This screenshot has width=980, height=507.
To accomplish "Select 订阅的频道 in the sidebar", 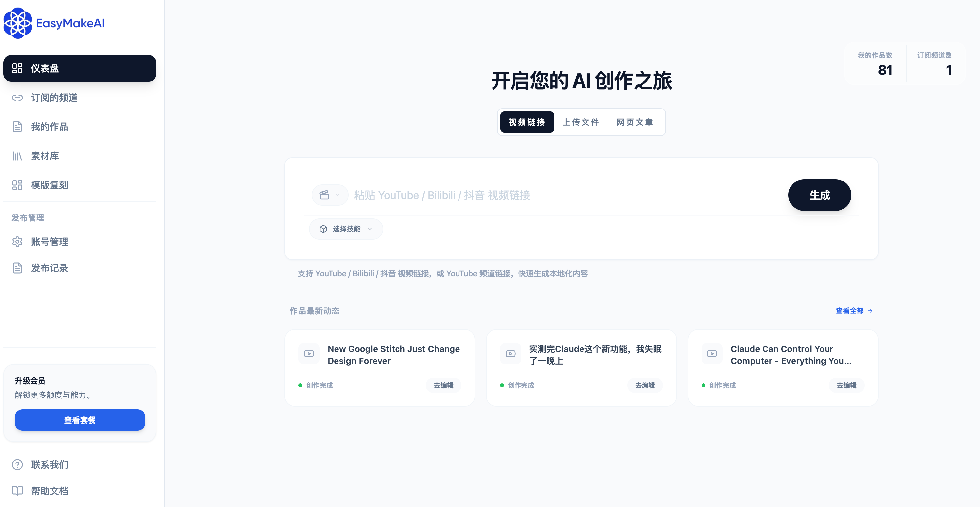I will (x=54, y=98).
